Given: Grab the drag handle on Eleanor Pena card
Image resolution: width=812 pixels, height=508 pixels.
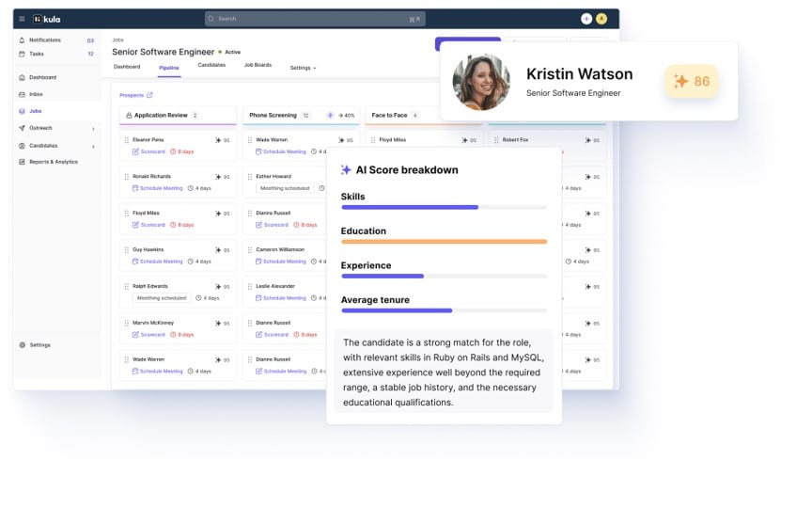Looking at the screenshot, I should [127, 140].
